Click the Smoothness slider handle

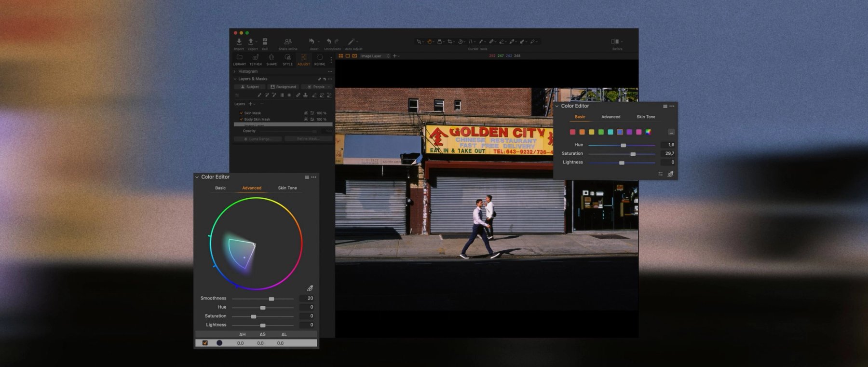coord(271,299)
